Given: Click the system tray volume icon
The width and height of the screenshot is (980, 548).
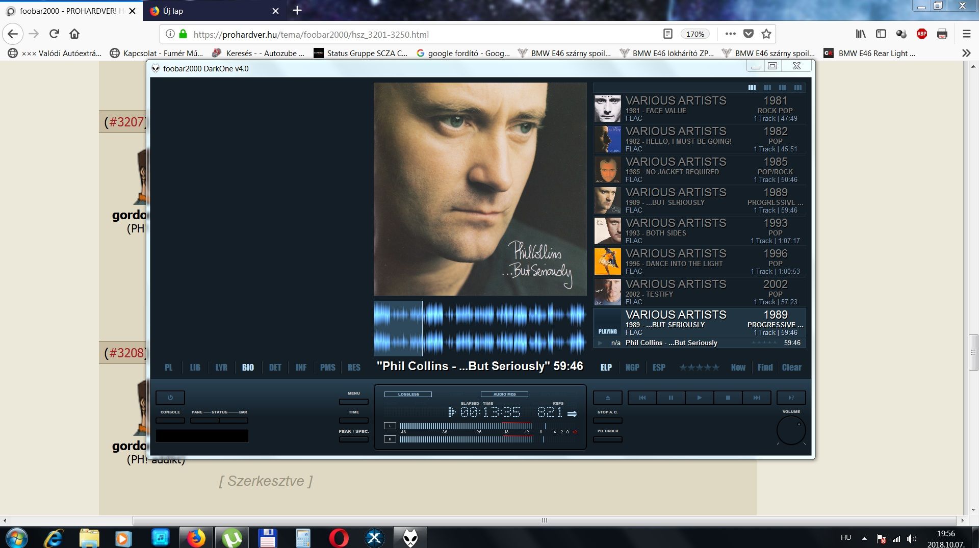Looking at the screenshot, I should 912,538.
